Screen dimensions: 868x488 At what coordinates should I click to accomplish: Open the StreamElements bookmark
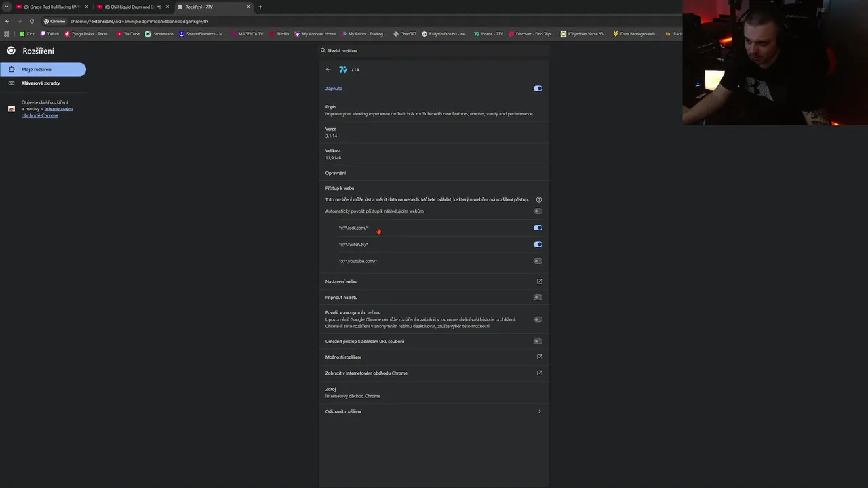pos(202,33)
